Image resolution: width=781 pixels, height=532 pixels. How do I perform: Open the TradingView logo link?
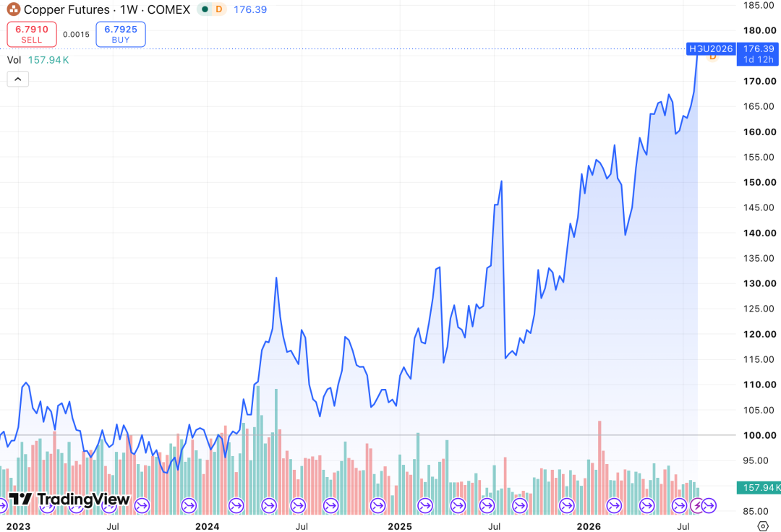click(x=69, y=499)
